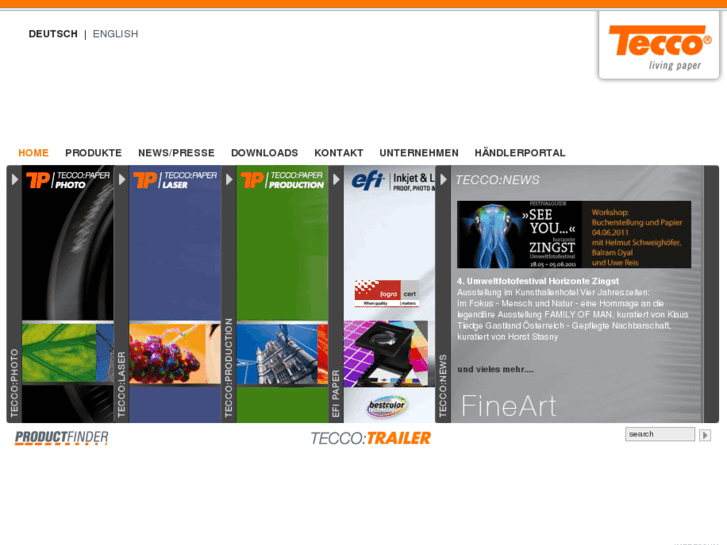Expand the TECCO:PHOTO panel arrow
Image resolution: width=727 pixels, height=545 pixels.
click(14, 179)
